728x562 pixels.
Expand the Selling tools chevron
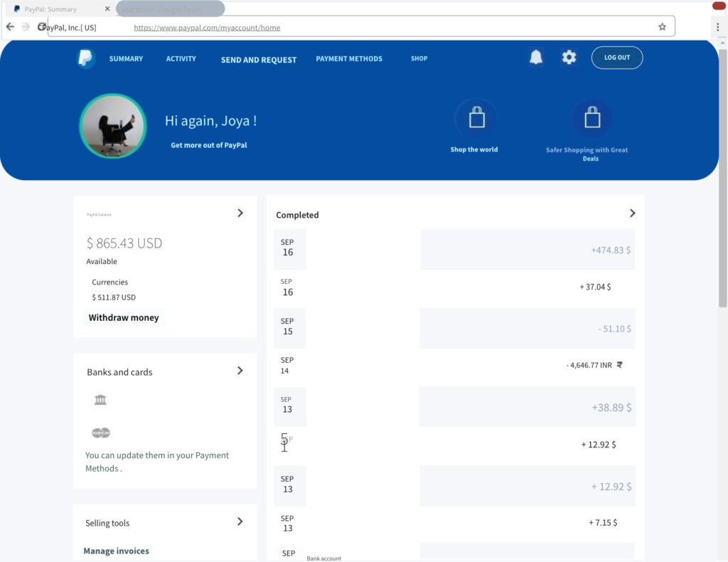tap(240, 521)
